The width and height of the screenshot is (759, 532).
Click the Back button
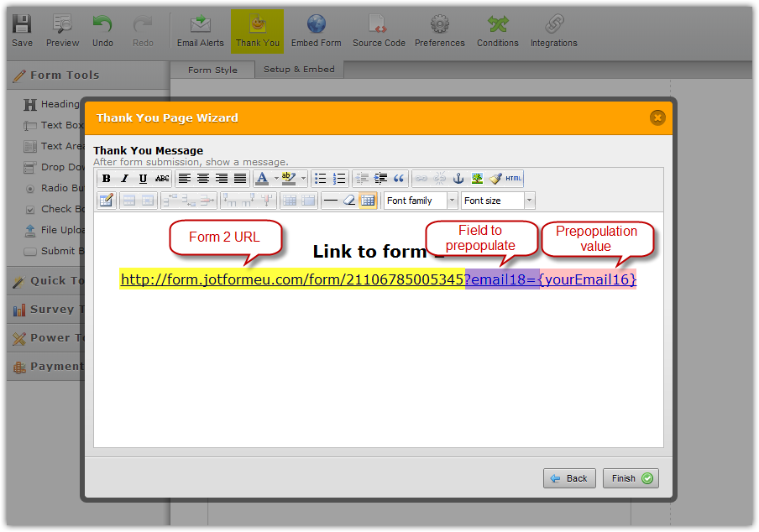click(569, 478)
